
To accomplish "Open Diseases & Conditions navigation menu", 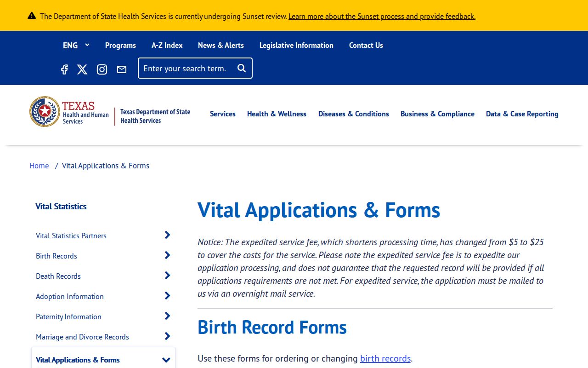I will [354, 114].
